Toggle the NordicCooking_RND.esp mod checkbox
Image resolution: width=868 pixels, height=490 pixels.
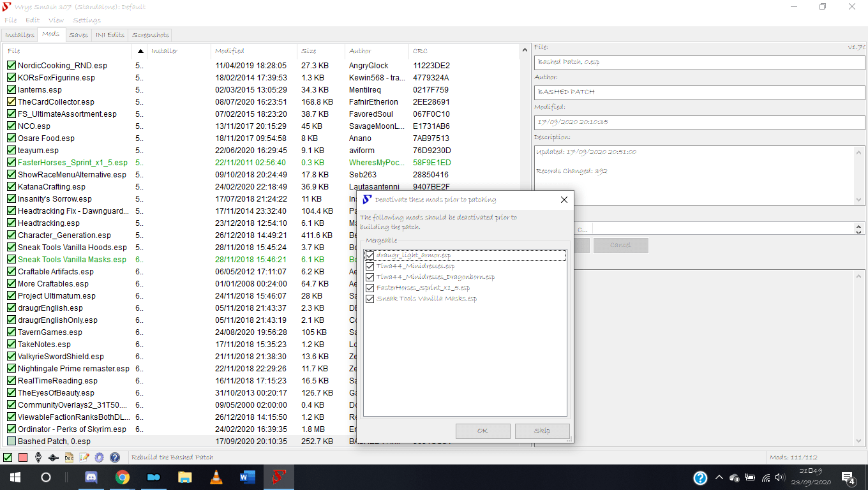(x=11, y=65)
